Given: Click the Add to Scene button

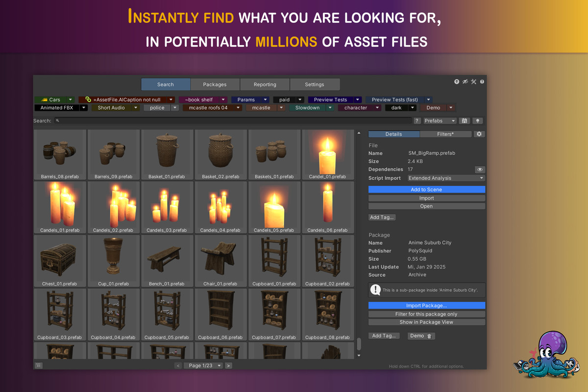Looking at the screenshot, I should pyautogui.click(x=426, y=189).
